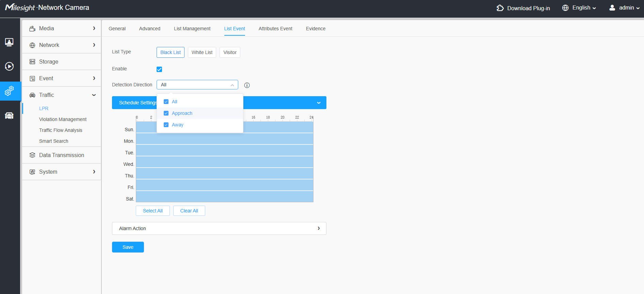
Task: Click the Milesight Network Camera logo
Action: click(x=47, y=7)
